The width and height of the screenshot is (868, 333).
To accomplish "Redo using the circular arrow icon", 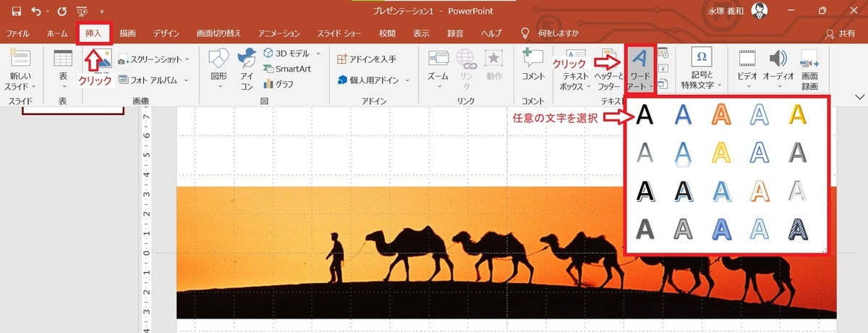I will [x=61, y=11].
